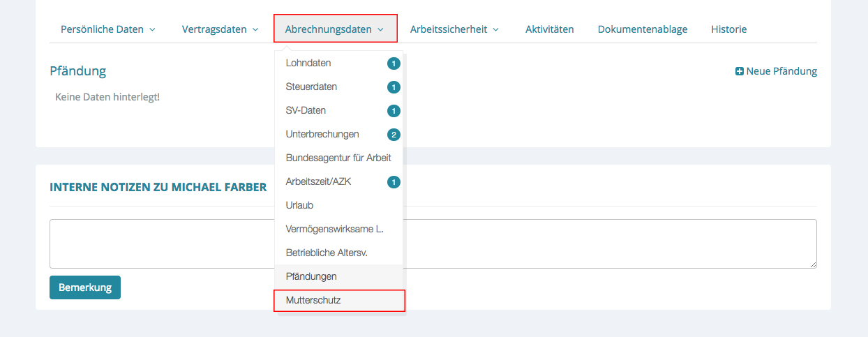Screen dimensions: 868x337
Task: Click the Steuerdaten count badge
Action: [x=394, y=87]
